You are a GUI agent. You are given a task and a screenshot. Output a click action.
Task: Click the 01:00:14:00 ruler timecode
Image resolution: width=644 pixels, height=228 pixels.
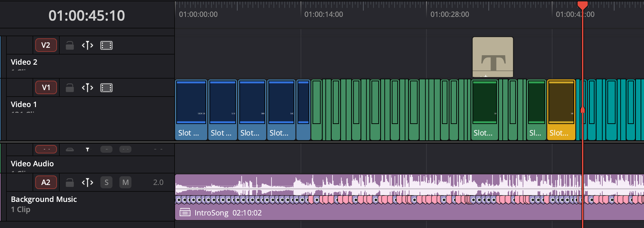[x=324, y=14]
